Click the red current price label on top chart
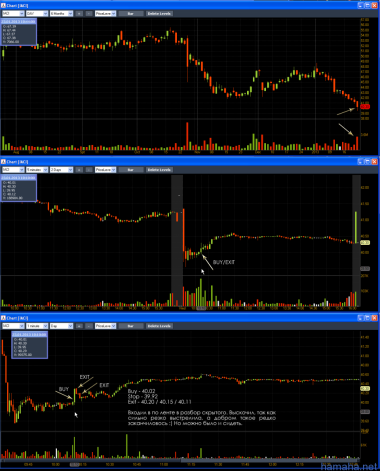Viewport: 380px width, 471px height. click(365, 107)
